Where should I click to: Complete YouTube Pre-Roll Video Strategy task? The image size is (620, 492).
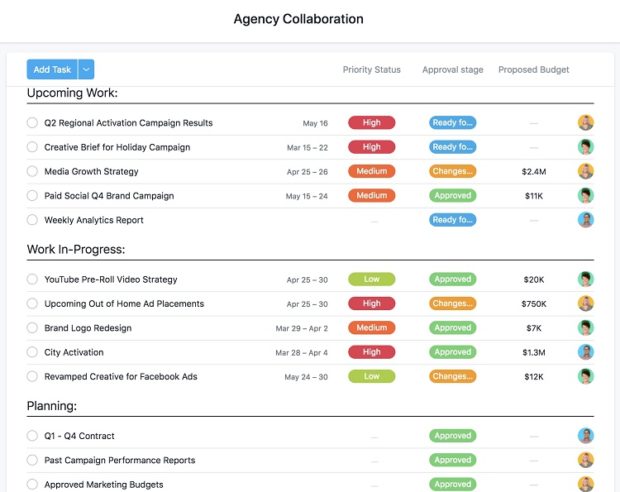32,279
